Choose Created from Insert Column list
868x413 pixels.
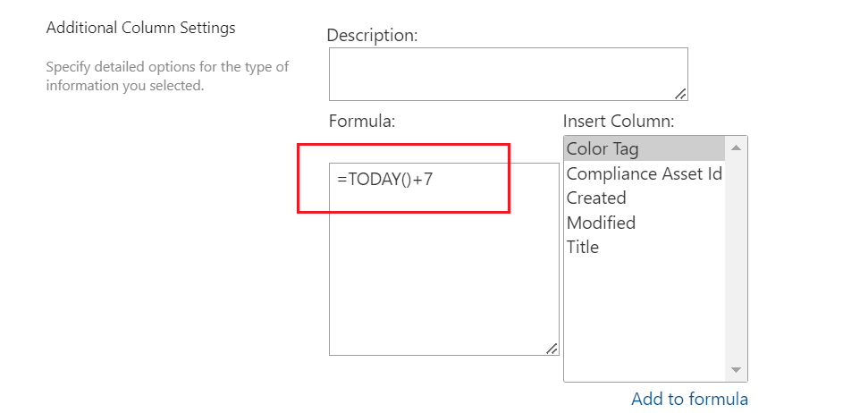(596, 198)
